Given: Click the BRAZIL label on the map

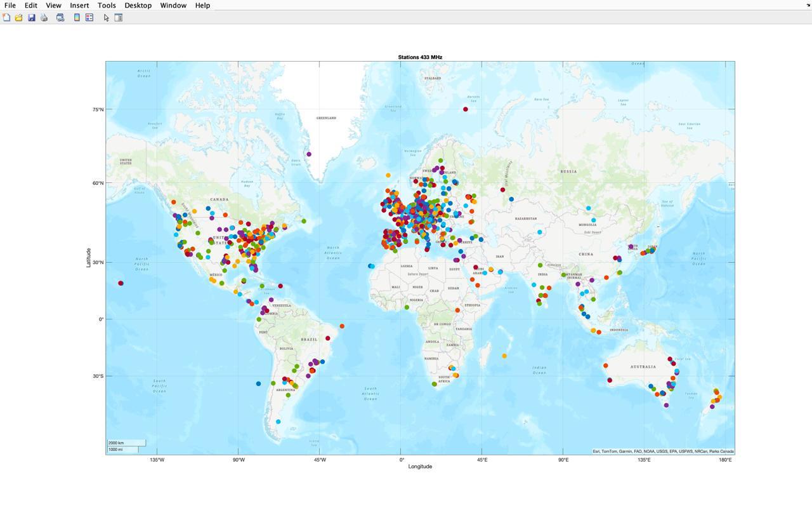Looking at the screenshot, I should pos(309,339).
